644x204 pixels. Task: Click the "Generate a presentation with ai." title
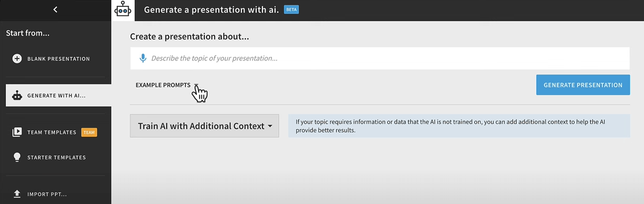coord(211,9)
